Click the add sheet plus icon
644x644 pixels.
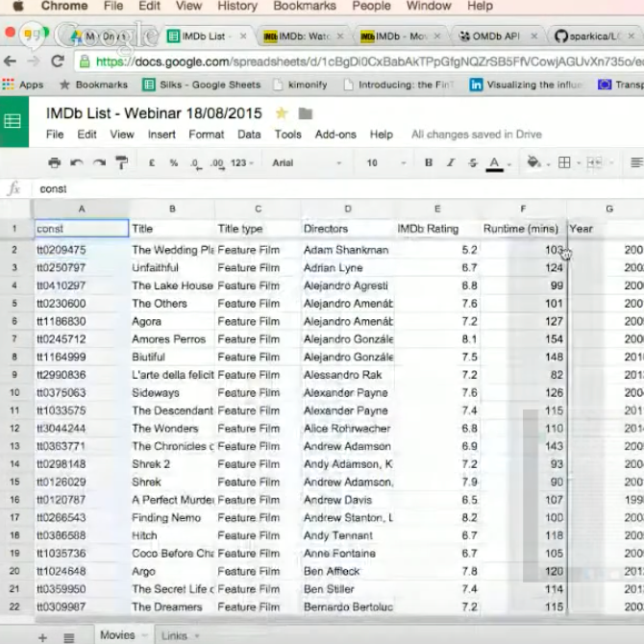coord(42,636)
